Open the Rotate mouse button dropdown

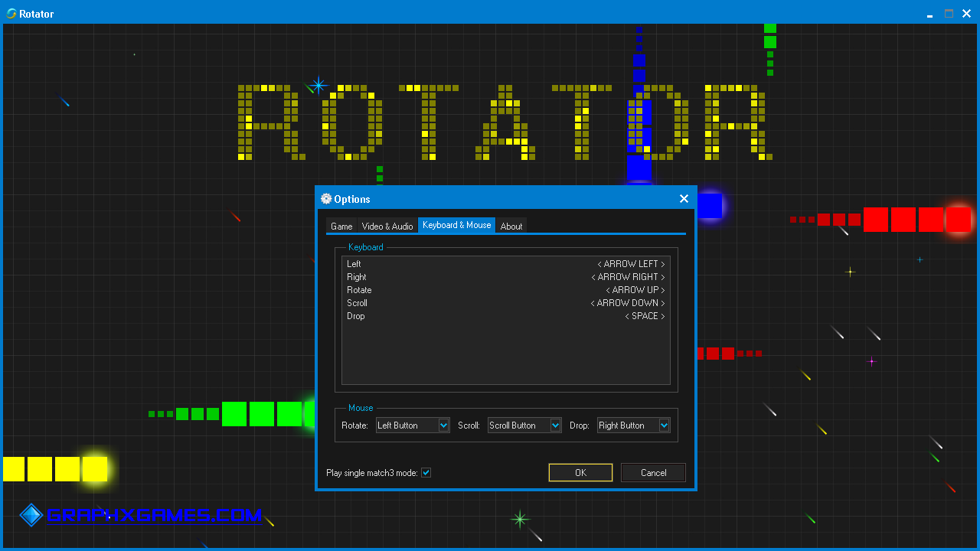443,425
